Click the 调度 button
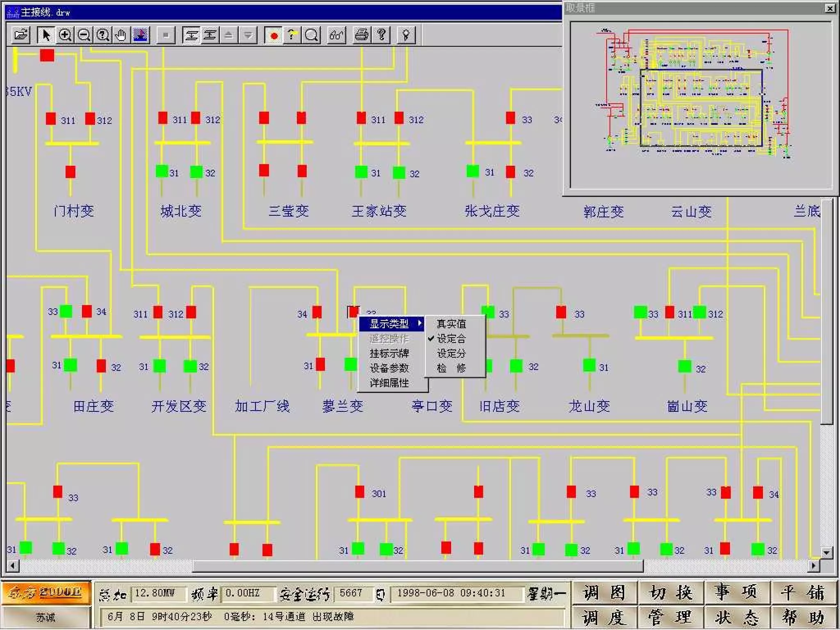Screen dimensions: 840x630 605,617
